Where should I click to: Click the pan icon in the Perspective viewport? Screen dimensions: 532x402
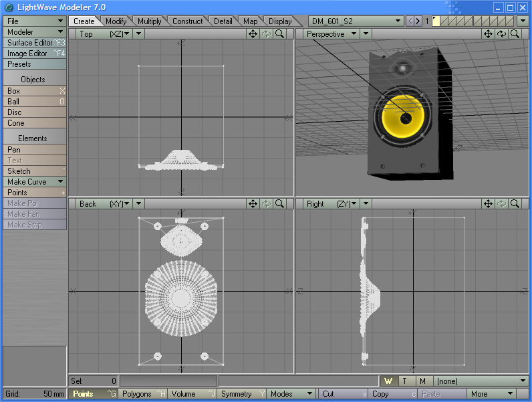[x=488, y=34]
